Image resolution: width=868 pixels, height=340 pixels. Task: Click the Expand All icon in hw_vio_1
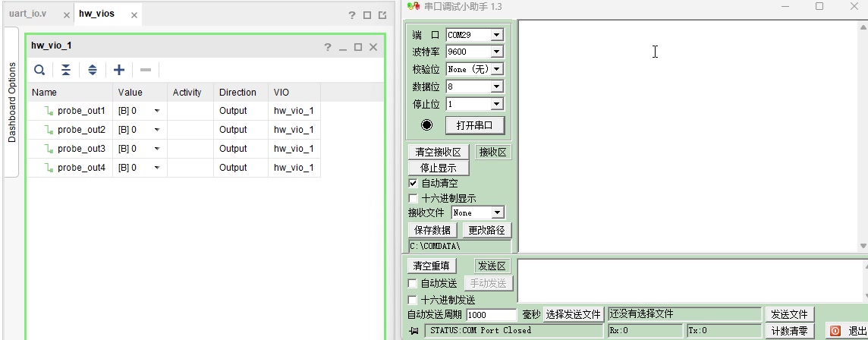click(x=93, y=70)
